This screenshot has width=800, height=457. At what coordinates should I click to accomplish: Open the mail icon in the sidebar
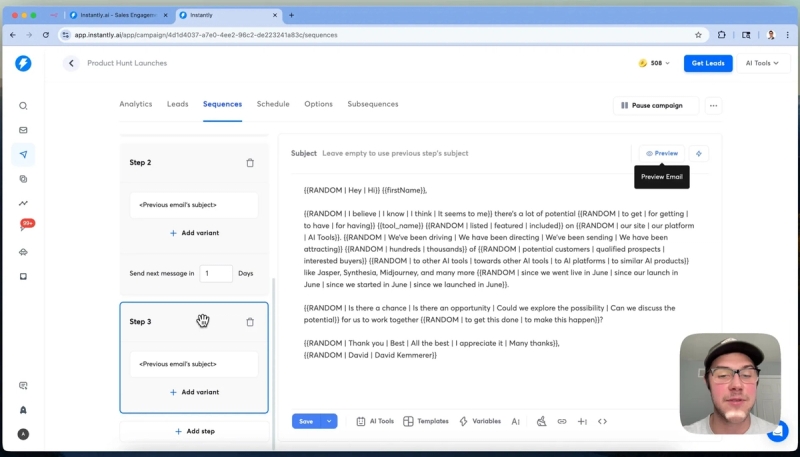pos(23,130)
